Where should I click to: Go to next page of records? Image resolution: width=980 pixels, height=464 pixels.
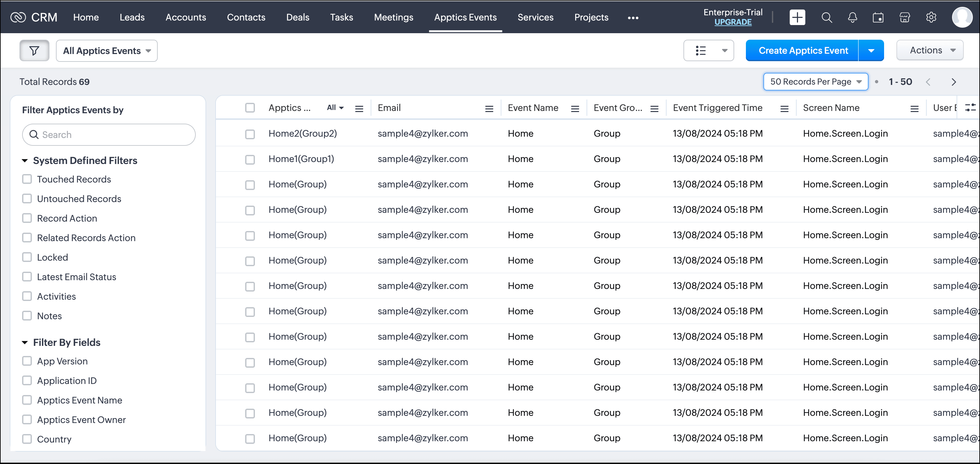[953, 82]
